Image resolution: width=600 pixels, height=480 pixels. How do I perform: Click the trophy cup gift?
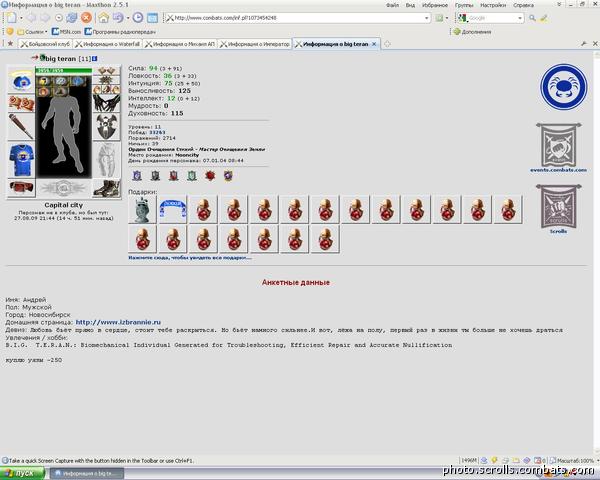pyautogui.click(x=142, y=209)
